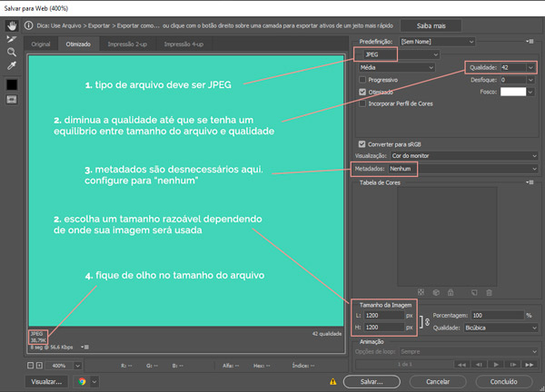Select the Slice Select tool
This screenshot has width=545, height=392.
tap(12, 39)
